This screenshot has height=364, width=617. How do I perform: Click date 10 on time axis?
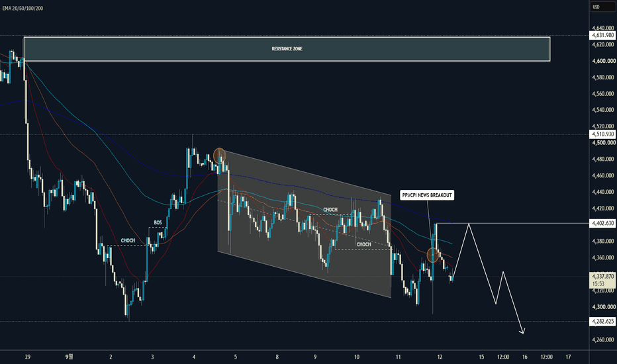tap(357, 357)
